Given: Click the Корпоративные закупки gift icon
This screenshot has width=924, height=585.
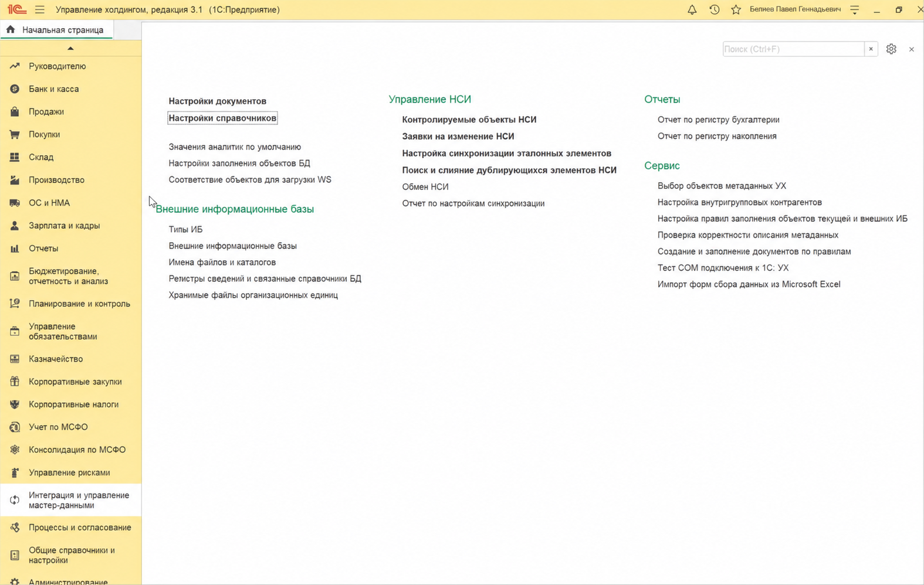Looking at the screenshot, I should pos(15,382).
